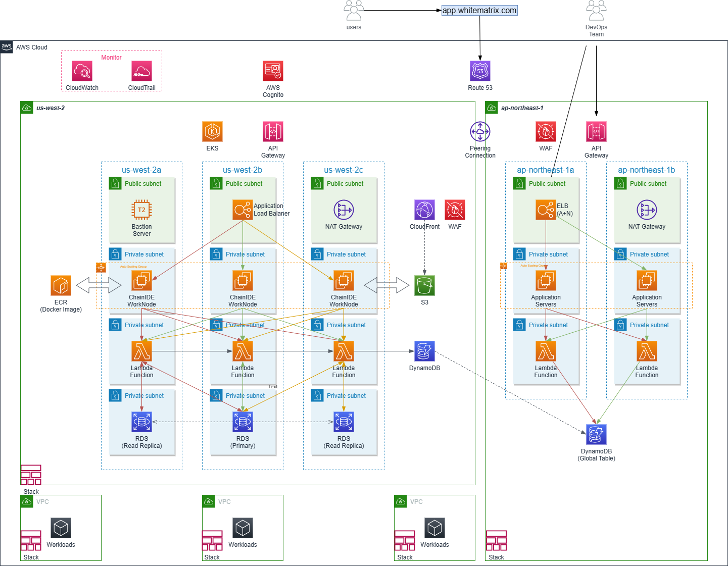Click the API Gateway icon in ap-northeast-1
Image resolution: width=728 pixels, height=566 pixels.
point(596,132)
